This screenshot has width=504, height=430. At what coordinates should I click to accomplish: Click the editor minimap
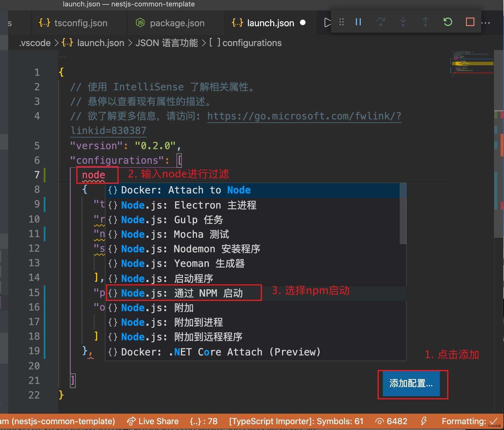472,63
